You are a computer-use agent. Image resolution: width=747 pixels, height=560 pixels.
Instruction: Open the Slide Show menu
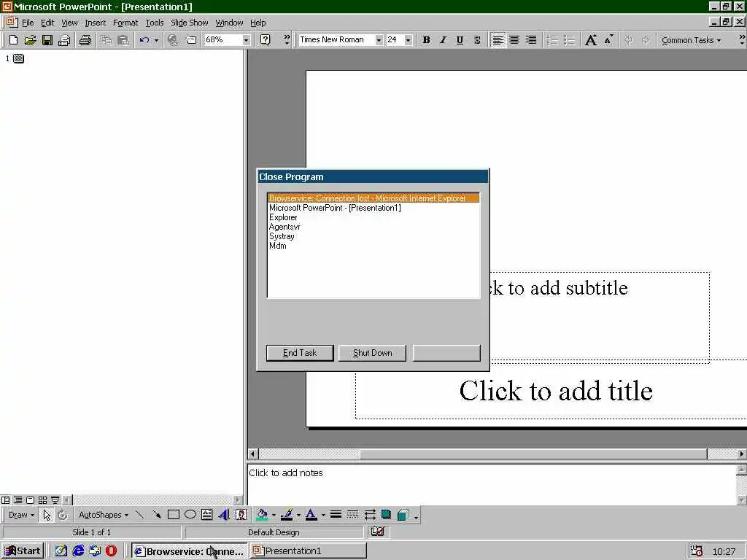189,23
